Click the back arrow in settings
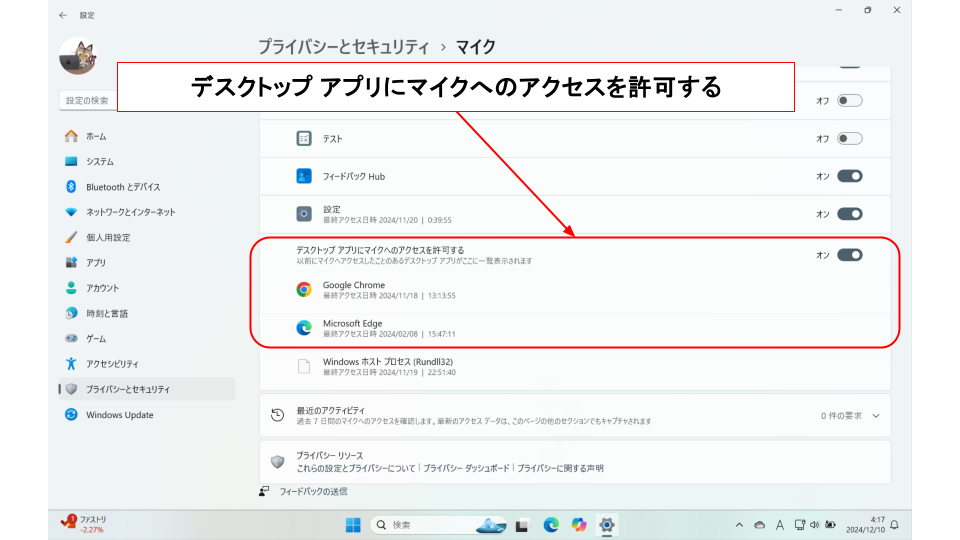Viewport: 960px width, 540px height. [x=64, y=15]
